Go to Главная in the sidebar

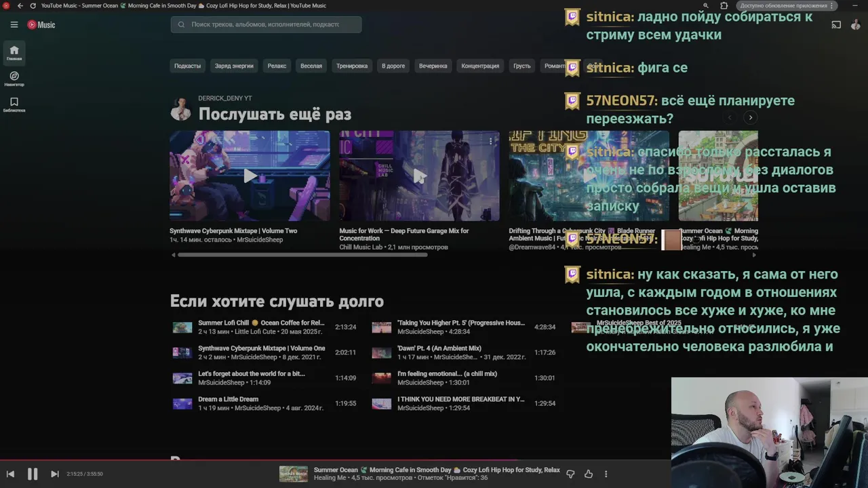[14, 53]
